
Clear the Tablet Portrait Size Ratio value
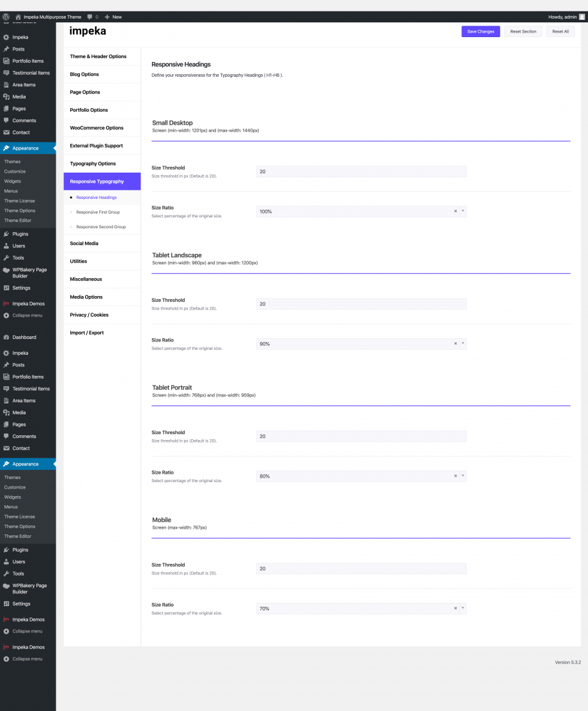click(x=454, y=476)
